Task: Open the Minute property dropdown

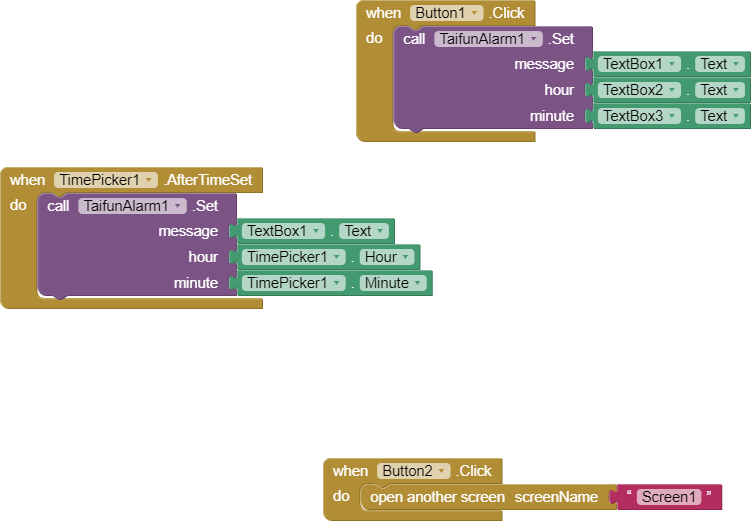Action: (393, 283)
